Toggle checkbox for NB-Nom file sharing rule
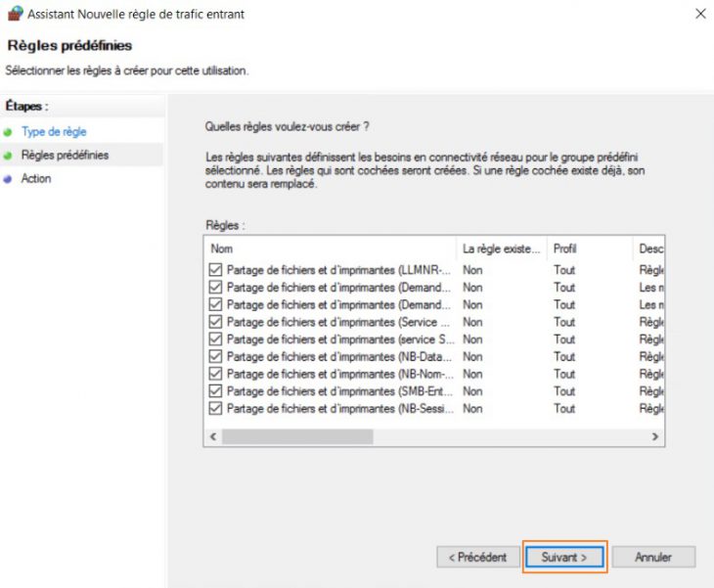The width and height of the screenshot is (714, 588). pyautogui.click(x=215, y=374)
